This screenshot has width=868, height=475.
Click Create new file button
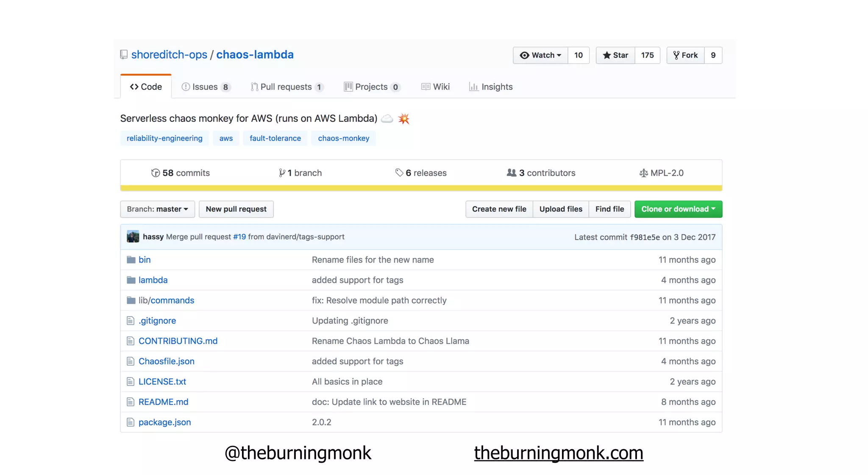[x=499, y=209]
